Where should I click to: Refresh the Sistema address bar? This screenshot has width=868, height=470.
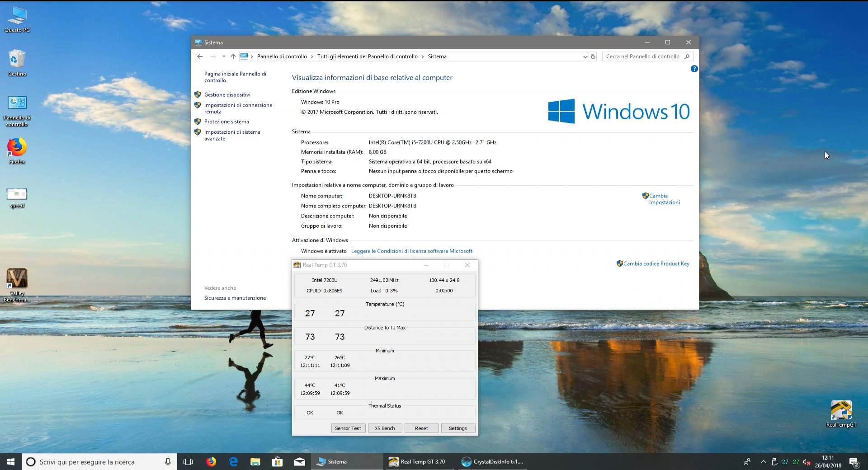click(x=593, y=56)
